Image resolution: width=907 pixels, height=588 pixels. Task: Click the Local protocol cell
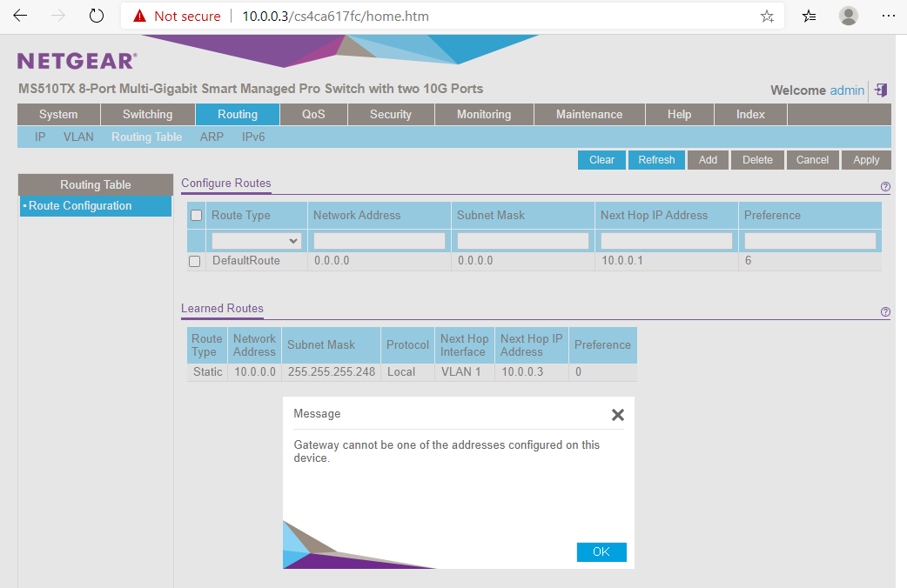(401, 371)
